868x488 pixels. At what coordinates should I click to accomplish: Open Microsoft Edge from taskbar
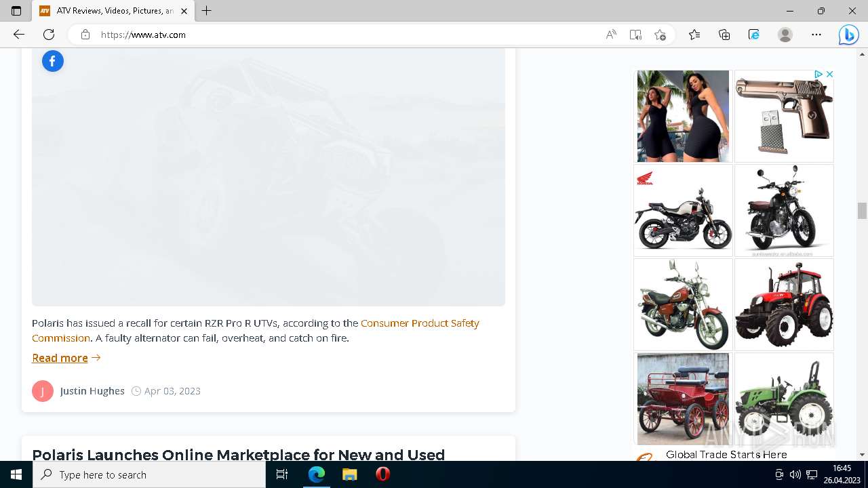(317, 474)
